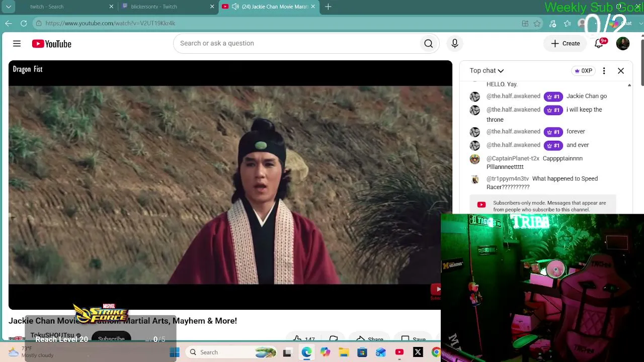Close the 'twitch - Search' tab
The height and width of the screenshot is (362, 644).
coord(111,7)
